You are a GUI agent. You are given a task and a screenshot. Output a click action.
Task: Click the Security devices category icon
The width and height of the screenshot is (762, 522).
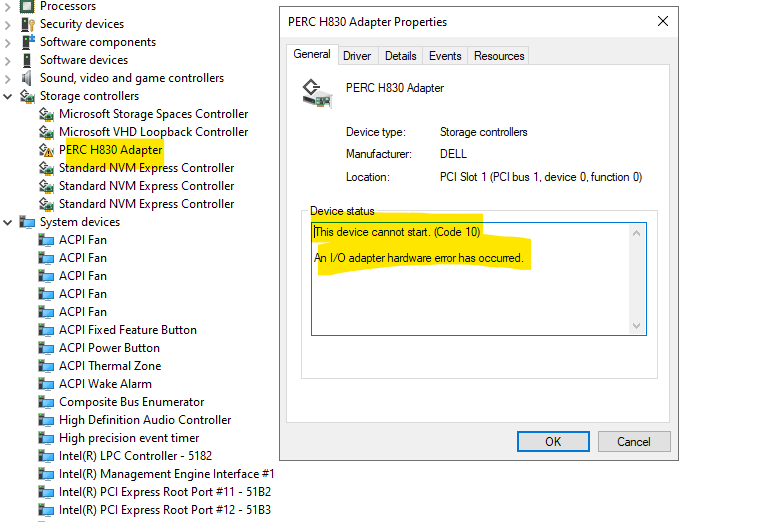[27, 24]
